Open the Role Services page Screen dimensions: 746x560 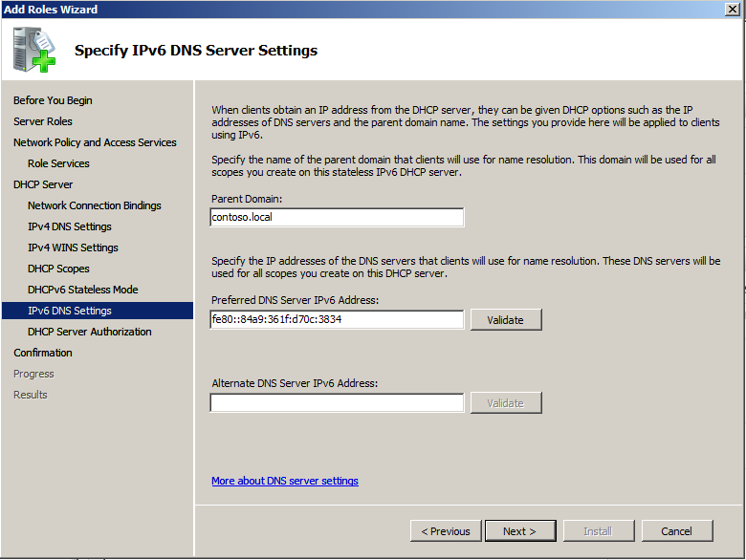(x=58, y=163)
